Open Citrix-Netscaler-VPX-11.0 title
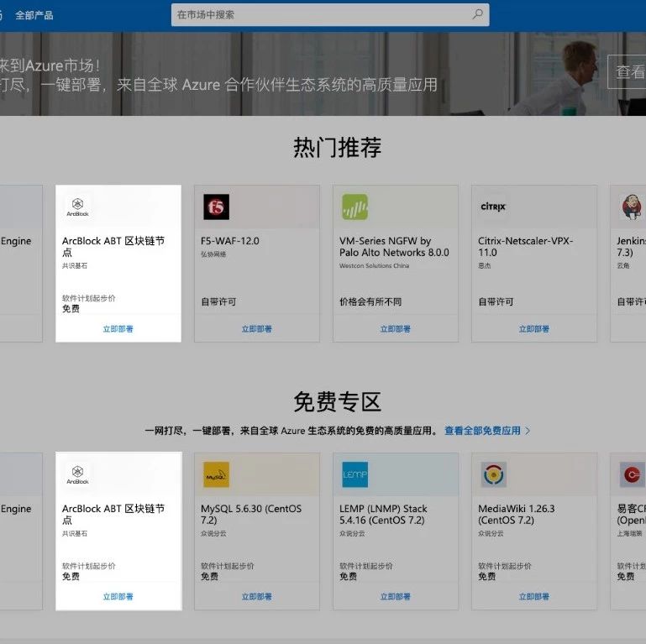The image size is (646, 644). pos(525,247)
